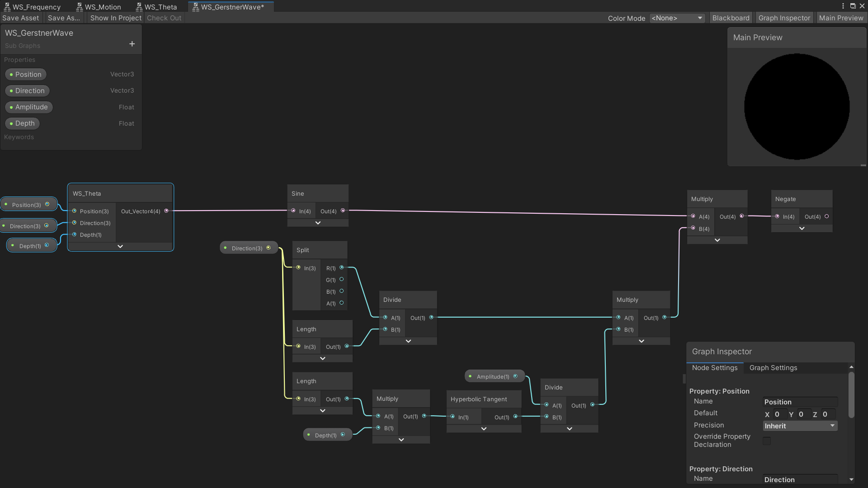Collapse the Sine node preview chevron
The height and width of the screenshot is (488, 868).
pos(318,223)
